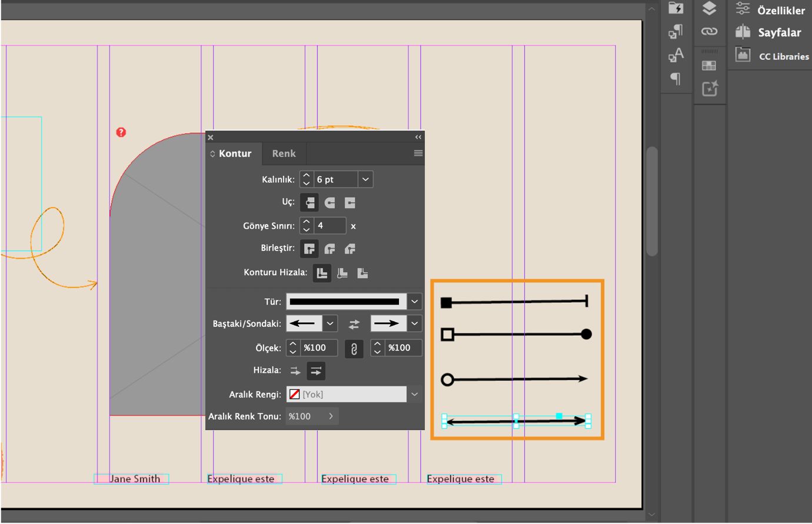The image size is (812, 524).
Task: Open the Aralık Renk Tonu tint arrow
Action: [x=331, y=416]
